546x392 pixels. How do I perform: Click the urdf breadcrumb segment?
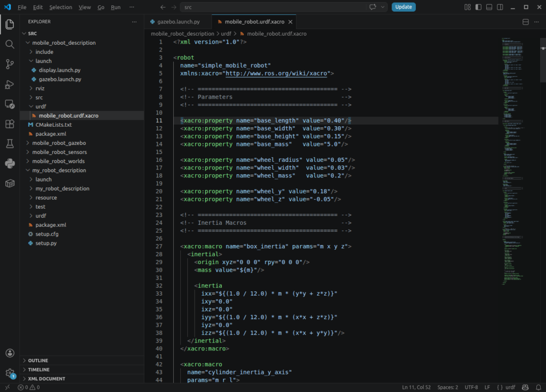coord(226,34)
